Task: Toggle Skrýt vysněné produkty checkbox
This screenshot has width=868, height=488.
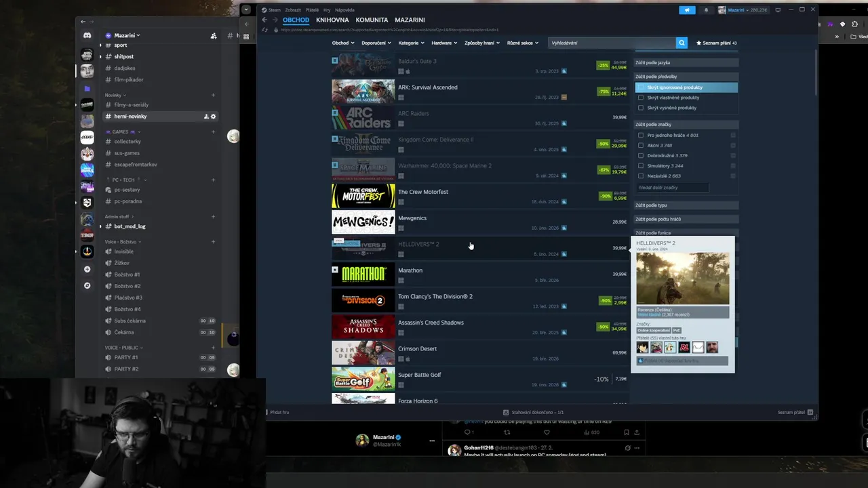Action: pos(641,108)
